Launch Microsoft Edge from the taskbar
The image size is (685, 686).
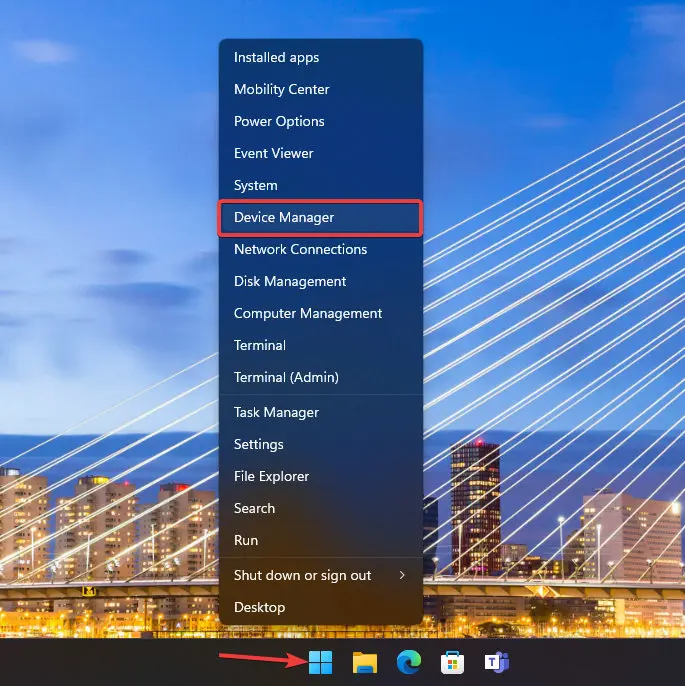click(408, 662)
